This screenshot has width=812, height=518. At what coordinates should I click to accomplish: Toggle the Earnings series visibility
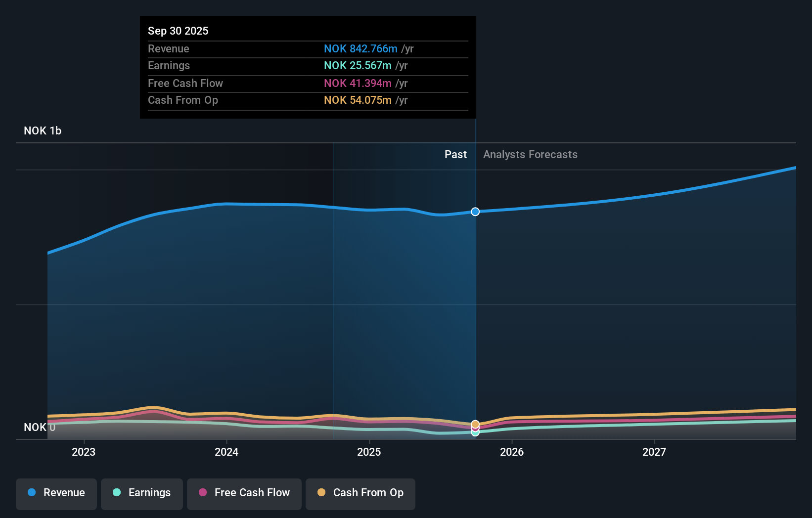point(141,493)
